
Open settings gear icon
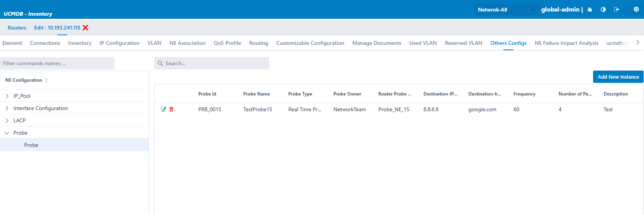pyautogui.click(x=636, y=10)
